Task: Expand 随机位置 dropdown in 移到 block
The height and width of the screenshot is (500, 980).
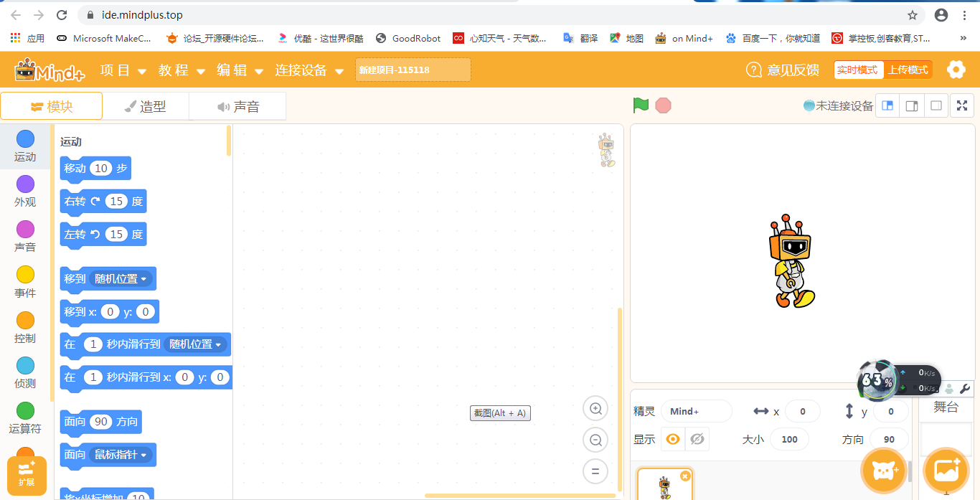Action: click(x=121, y=279)
